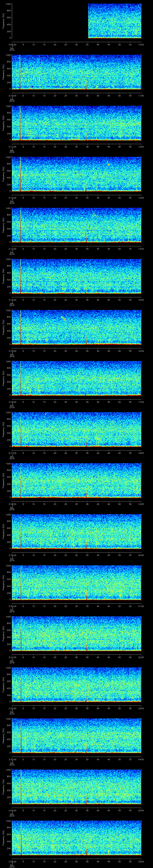The image size is (153, 868).
Task: Click the 2:17:00 start time label
Action: (x=12, y=453)
